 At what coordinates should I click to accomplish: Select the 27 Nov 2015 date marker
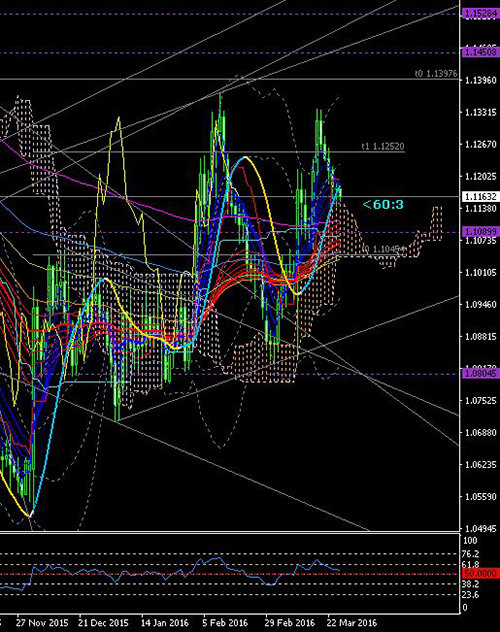click(x=42, y=623)
